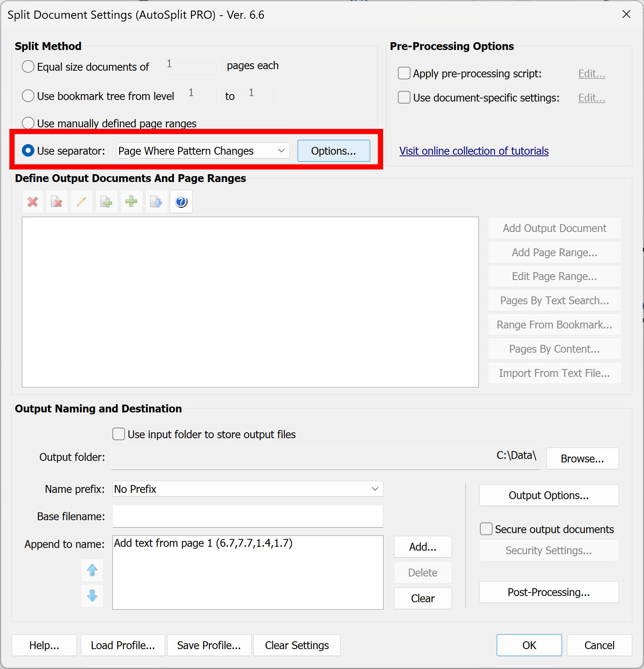Open help via the blue question mark icon
The image size is (644, 669).
pyautogui.click(x=181, y=202)
